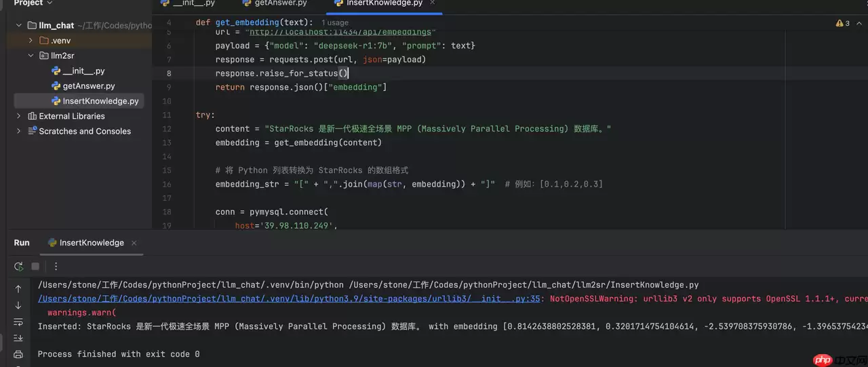868x367 pixels.
Task: Click the localhost:11434 URL string in code
Action: [340, 32]
